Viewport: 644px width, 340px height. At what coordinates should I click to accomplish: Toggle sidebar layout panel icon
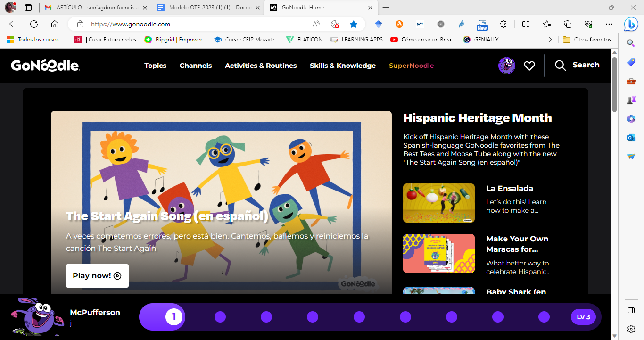pos(631,310)
